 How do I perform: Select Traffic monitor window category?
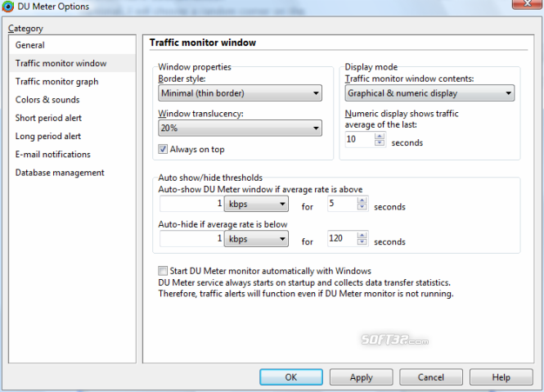[73, 63]
